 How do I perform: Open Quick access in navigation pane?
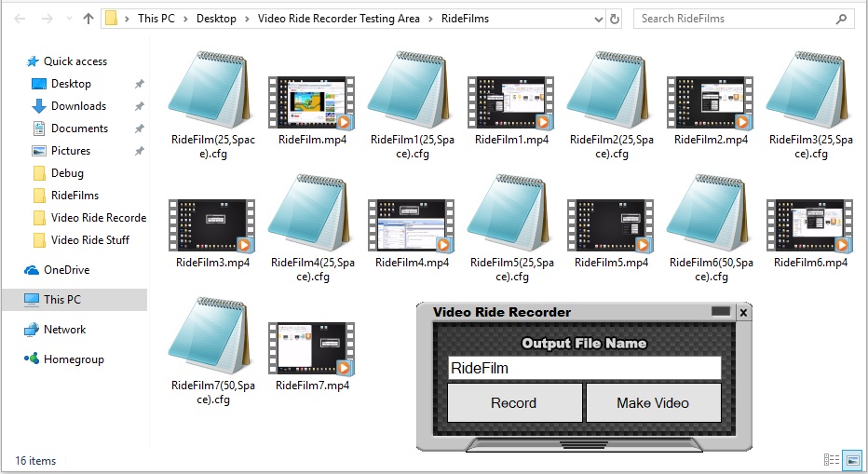pyautogui.click(x=75, y=61)
